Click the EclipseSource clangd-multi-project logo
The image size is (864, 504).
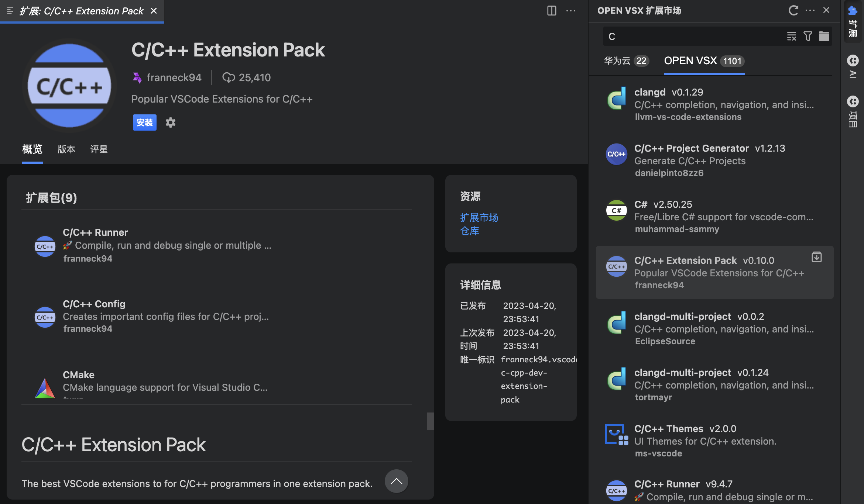click(617, 323)
